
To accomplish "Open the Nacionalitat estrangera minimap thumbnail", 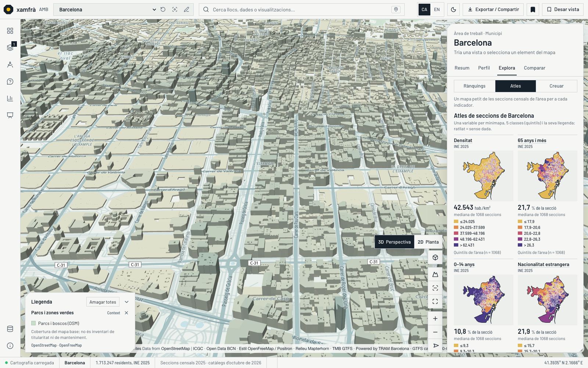I will pyautogui.click(x=548, y=300).
